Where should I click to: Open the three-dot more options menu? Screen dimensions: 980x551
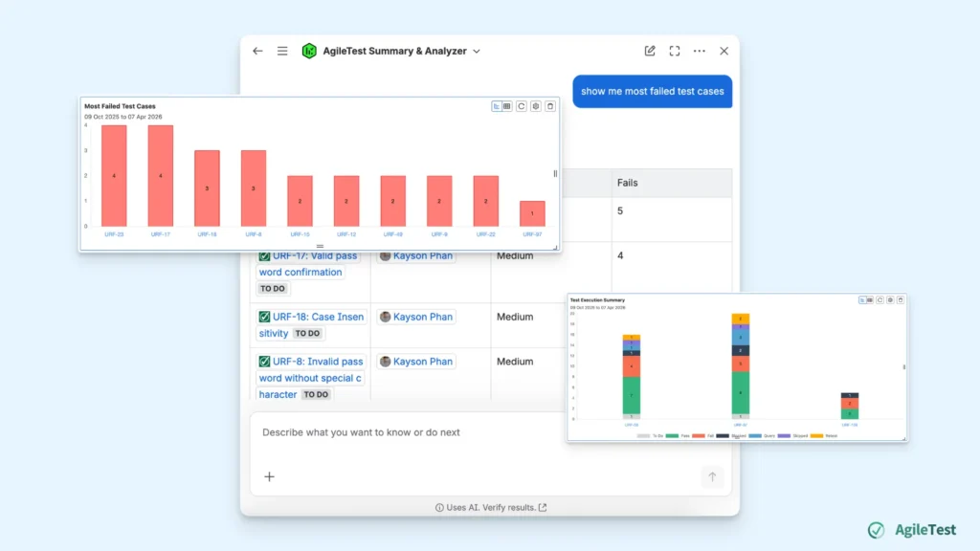(700, 52)
